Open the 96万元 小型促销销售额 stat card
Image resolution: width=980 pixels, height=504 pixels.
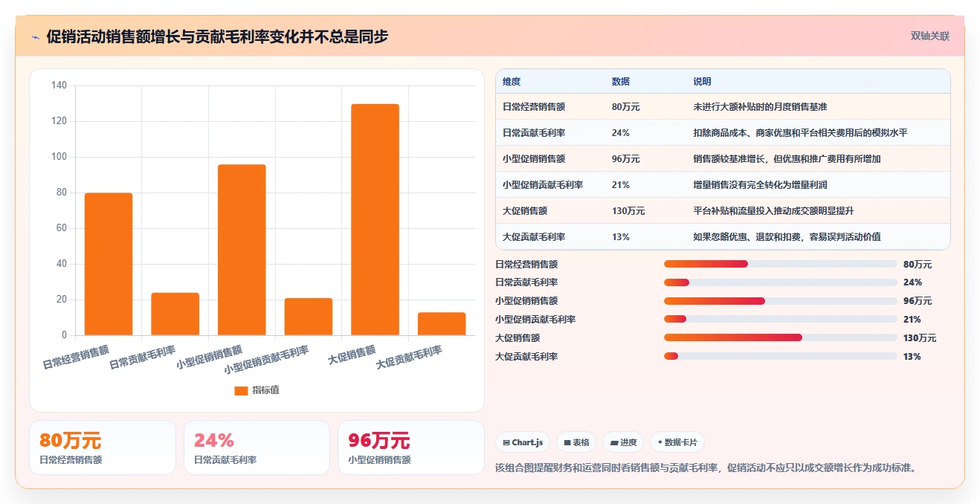(411, 448)
